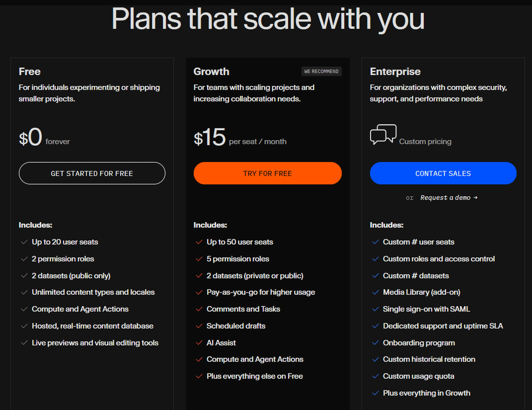This screenshot has height=410, width=532.
Task: Click the Growth plan heading
Action: 211,72
